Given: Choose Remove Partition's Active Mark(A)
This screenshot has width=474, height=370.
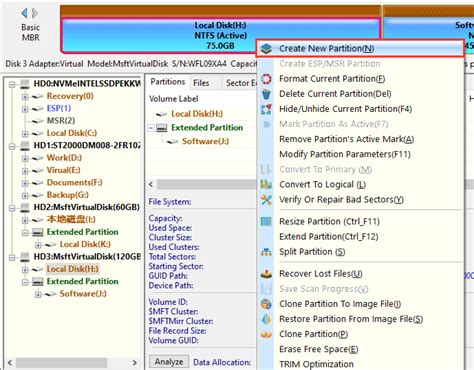Looking at the screenshot, I should coord(347,139).
